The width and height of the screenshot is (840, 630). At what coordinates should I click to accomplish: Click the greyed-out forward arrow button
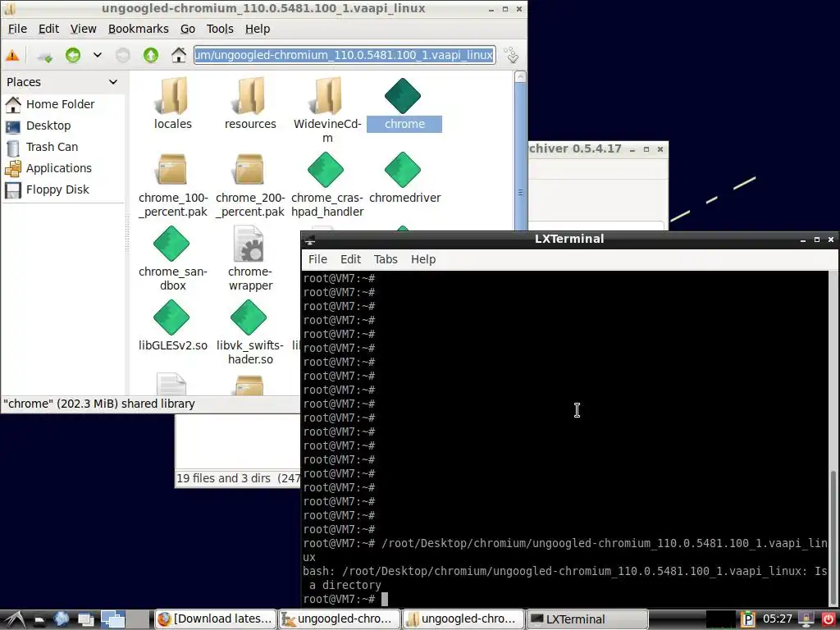[123, 55]
